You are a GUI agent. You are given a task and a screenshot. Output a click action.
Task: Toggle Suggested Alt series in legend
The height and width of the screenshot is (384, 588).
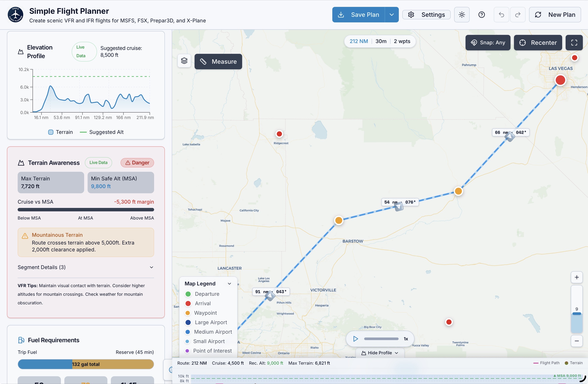[102, 132]
